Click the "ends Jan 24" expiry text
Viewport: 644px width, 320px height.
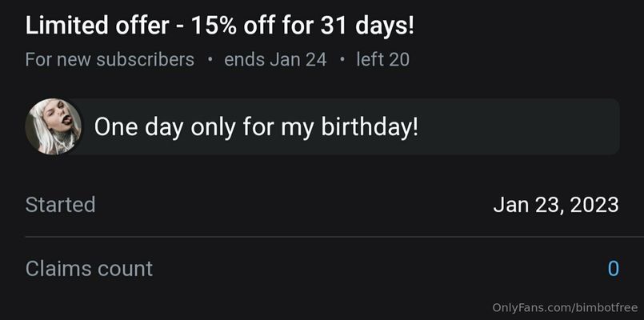[x=275, y=60]
